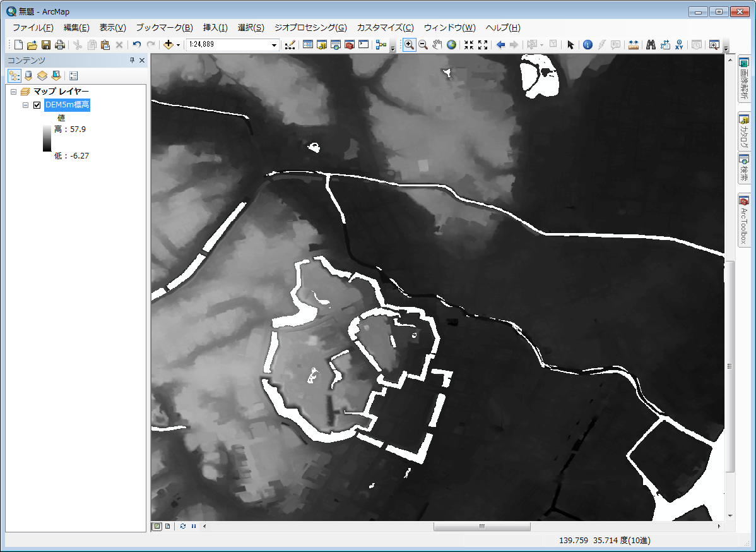Switch to List By Drawing Order

(15, 76)
